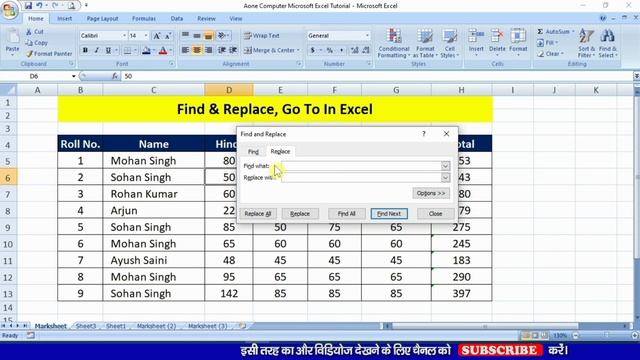The width and height of the screenshot is (640, 360).
Task: Click the Paste clipboard icon
Action: [x=12, y=37]
